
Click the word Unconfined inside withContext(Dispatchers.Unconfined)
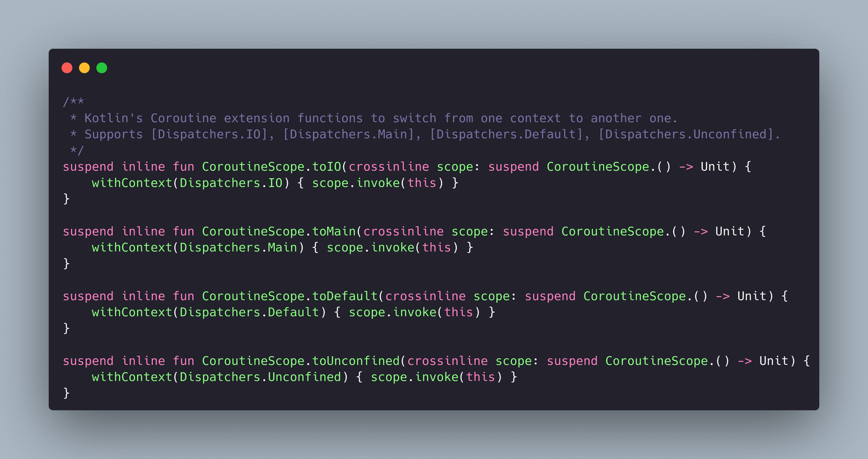[304, 377]
